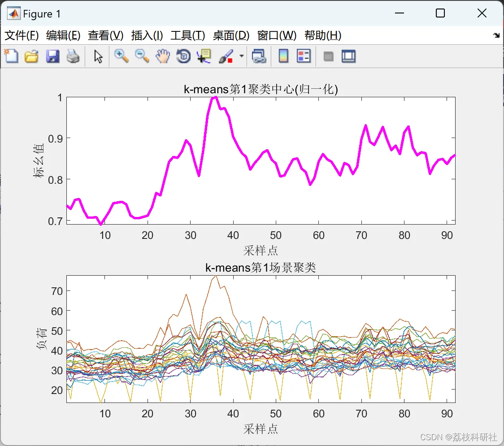Open the 编辑(E) menu
Image resolution: width=504 pixels, height=446 pixels.
63,35
